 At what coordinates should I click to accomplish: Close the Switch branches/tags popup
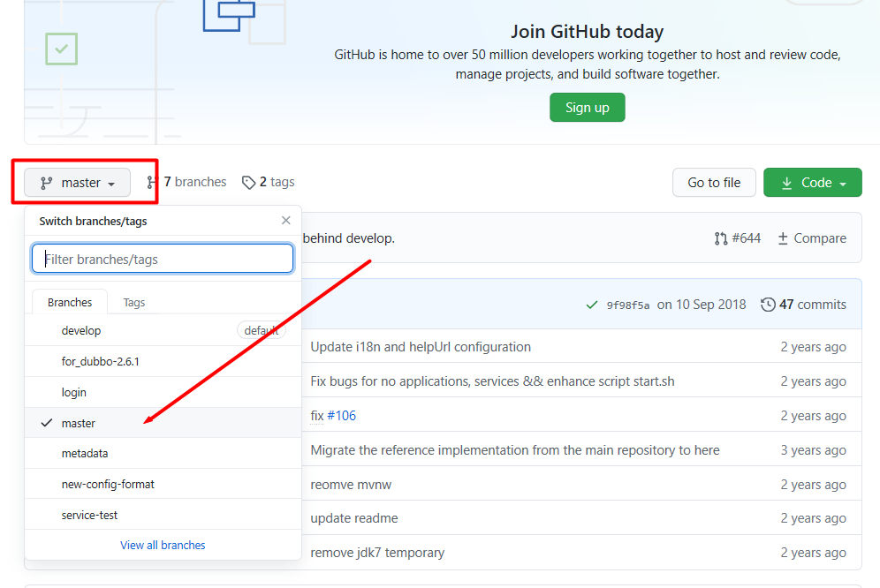[286, 221]
